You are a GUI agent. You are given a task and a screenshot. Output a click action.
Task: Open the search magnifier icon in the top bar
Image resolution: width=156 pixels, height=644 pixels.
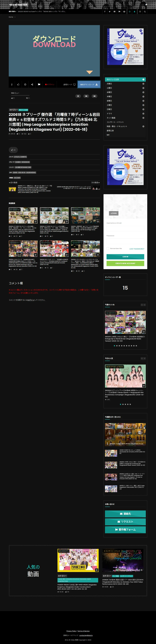145,11
